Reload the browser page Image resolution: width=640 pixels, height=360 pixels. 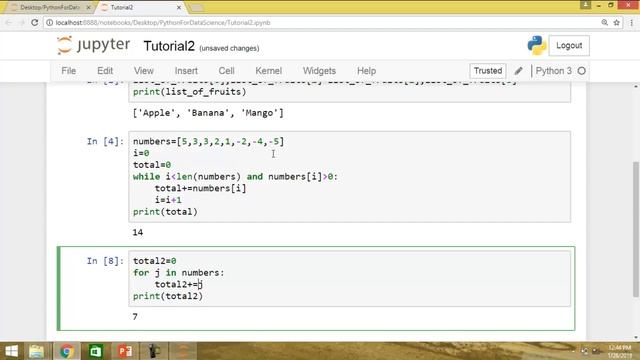(x=35, y=23)
